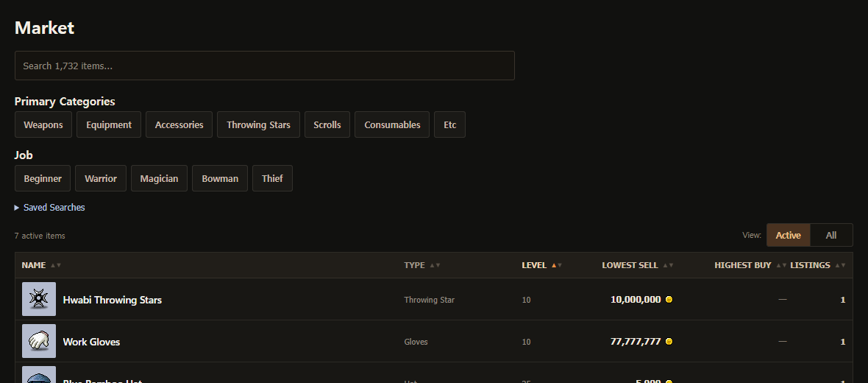Image resolution: width=868 pixels, height=383 pixels.
Task: Click the Gloves type cell
Action: point(416,342)
